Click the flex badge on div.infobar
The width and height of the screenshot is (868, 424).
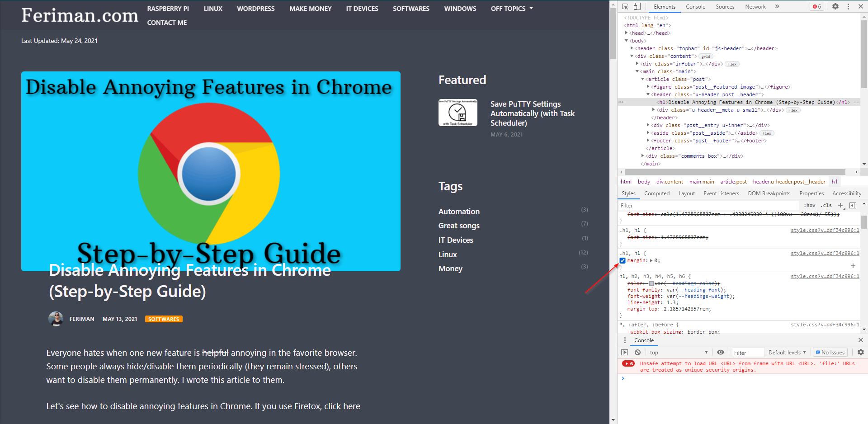click(x=732, y=64)
